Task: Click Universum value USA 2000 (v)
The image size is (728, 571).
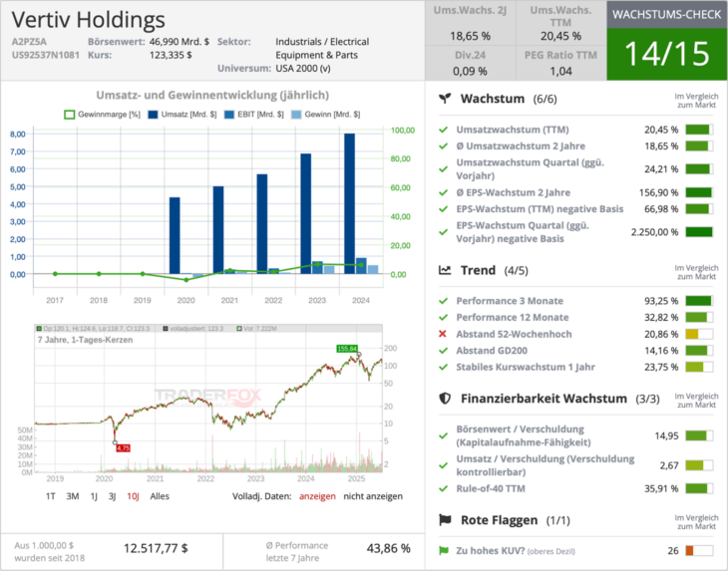Action: click(x=303, y=68)
